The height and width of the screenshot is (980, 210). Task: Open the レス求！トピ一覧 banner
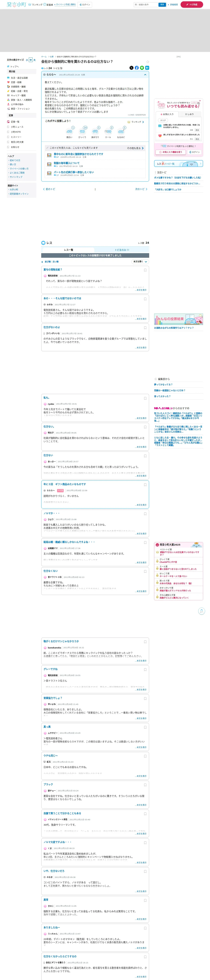pyautogui.click(x=178, y=164)
